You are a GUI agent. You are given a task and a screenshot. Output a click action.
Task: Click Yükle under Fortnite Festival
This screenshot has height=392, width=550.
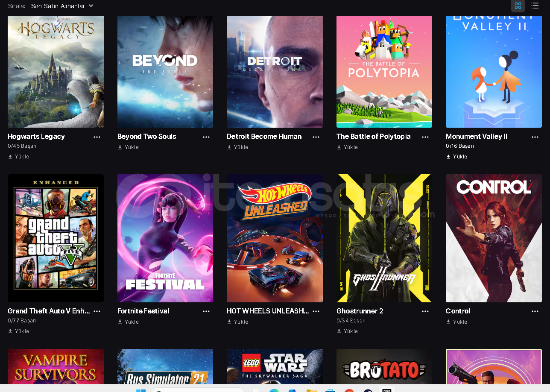pyautogui.click(x=128, y=322)
